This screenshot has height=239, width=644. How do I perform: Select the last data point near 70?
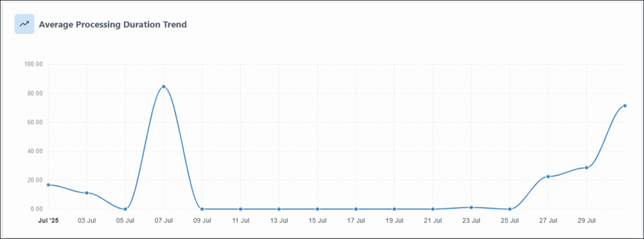tap(625, 106)
